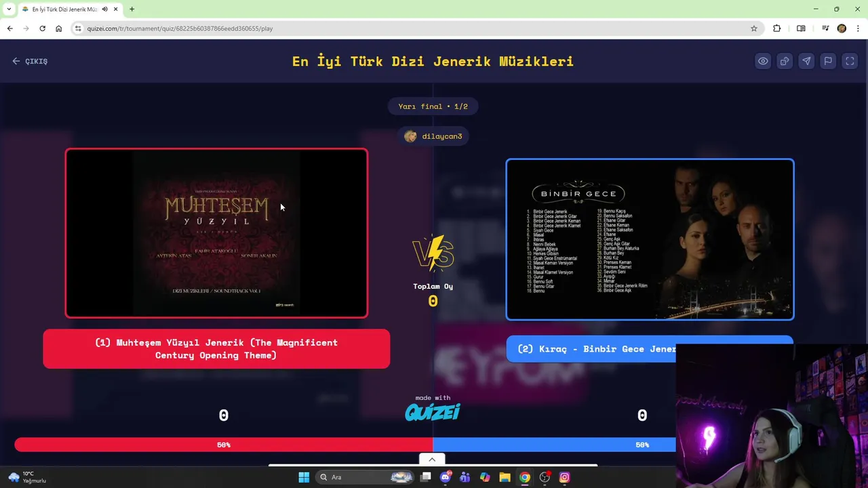The image size is (868, 488).
Task: Mute the tab via speaker icon
Action: point(104,9)
